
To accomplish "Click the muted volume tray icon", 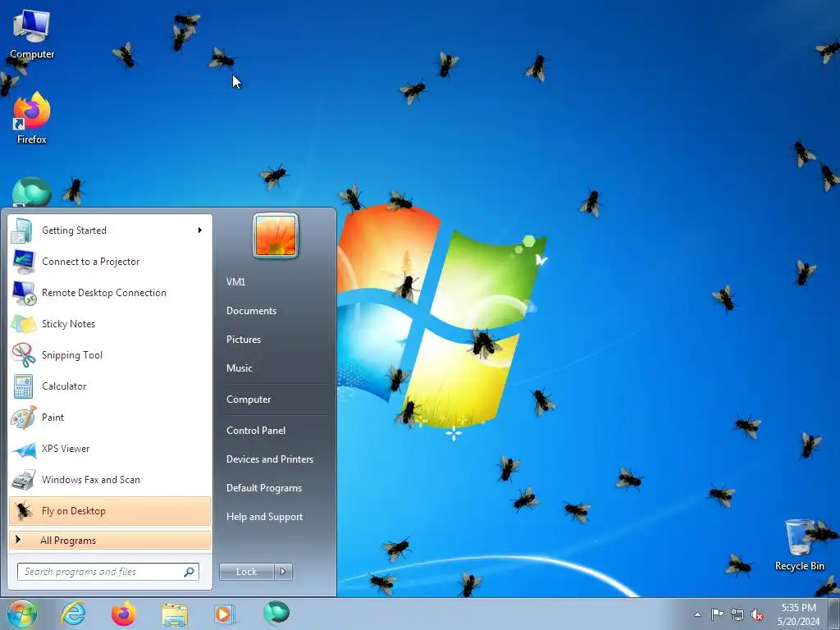I will point(757,614).
